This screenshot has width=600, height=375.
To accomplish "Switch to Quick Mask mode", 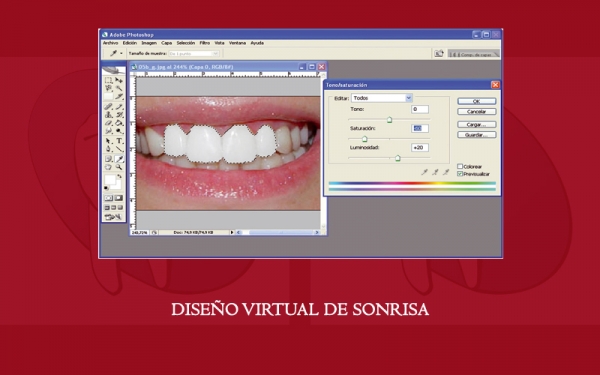I will click(x=119, y=198).
